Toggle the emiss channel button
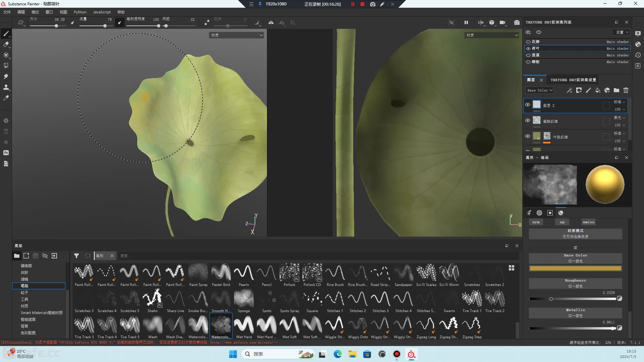 [x=588, y=222]
